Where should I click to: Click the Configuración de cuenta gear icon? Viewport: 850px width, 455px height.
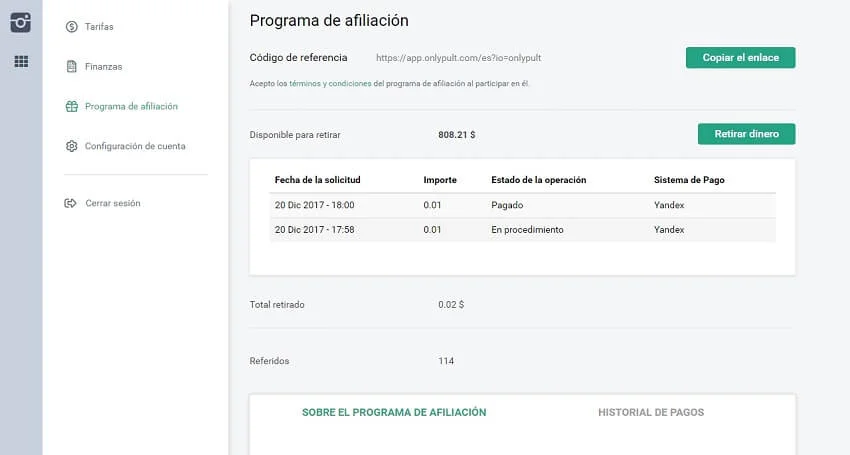71,146
